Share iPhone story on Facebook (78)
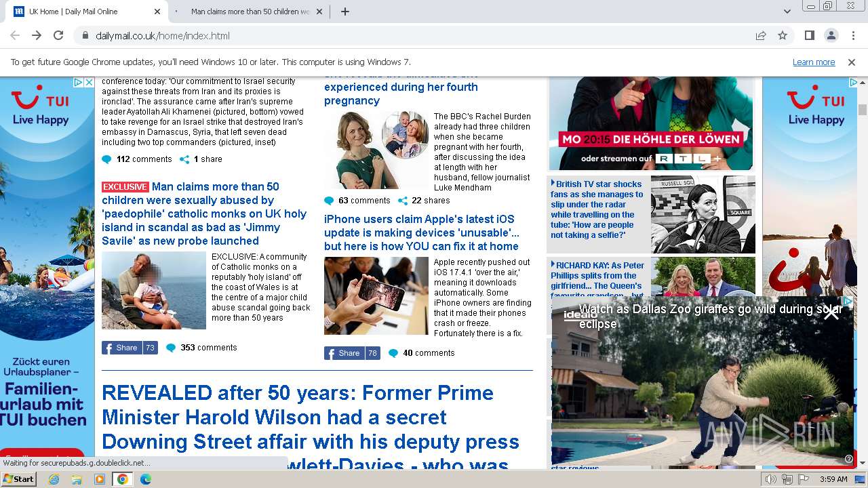The width and height of the screenshot is (868, 488). point(352,353)
